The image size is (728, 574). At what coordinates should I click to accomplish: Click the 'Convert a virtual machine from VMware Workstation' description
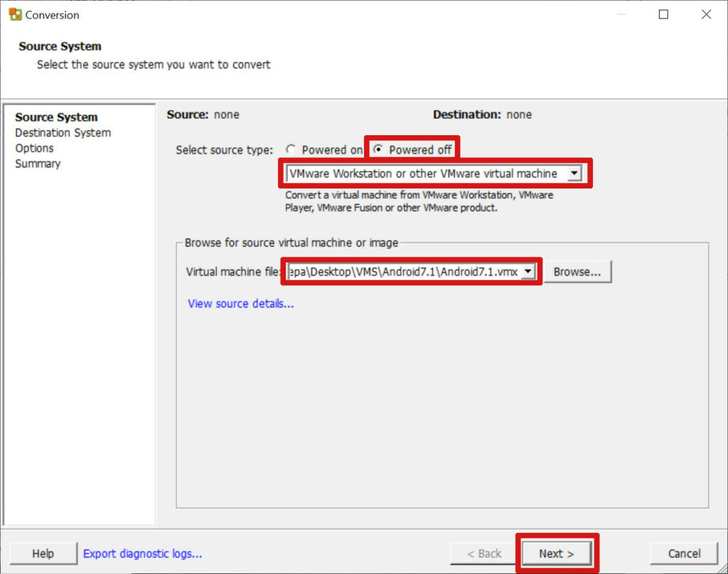tap(419, 201)
